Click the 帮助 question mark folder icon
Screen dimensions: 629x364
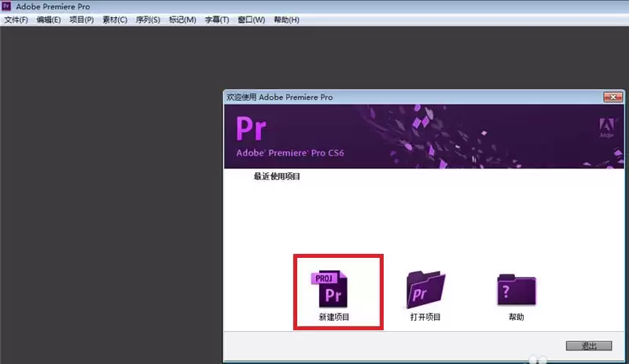click(517, 290)
